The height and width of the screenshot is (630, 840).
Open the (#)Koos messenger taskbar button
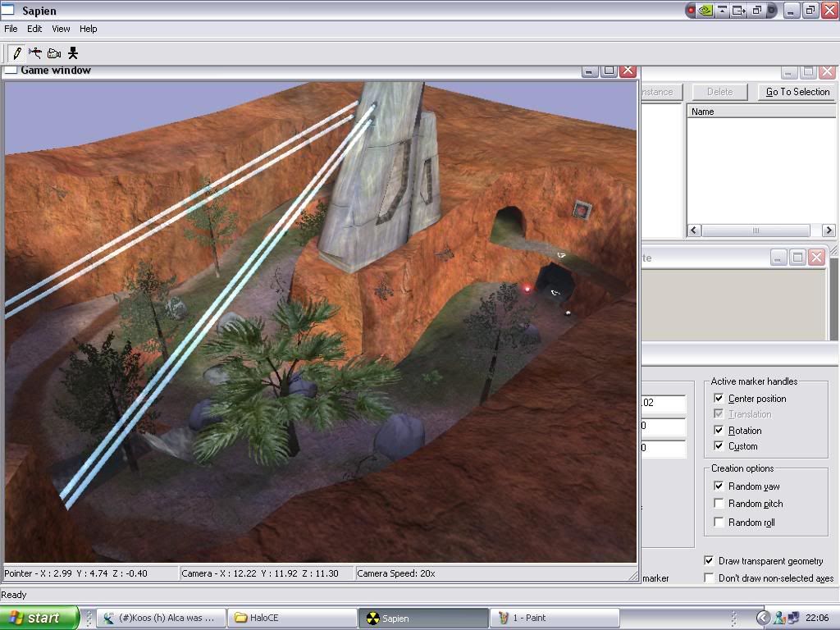[162, 618]
